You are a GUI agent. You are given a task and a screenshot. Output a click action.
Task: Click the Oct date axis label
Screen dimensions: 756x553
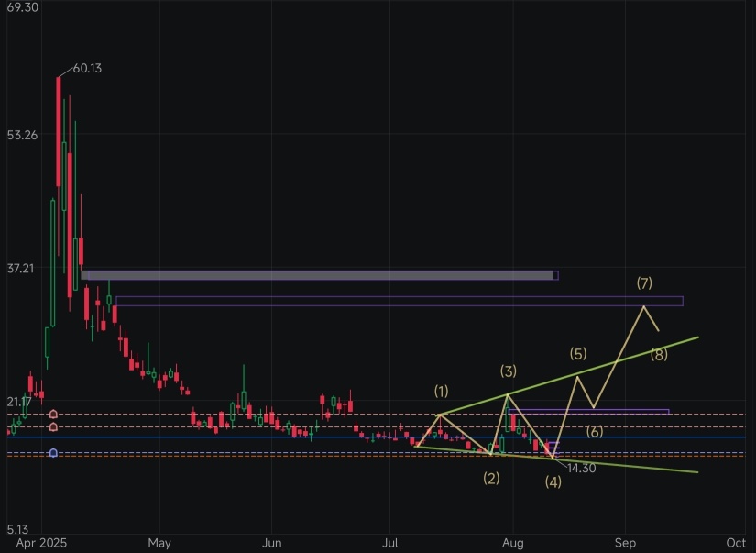736,543
